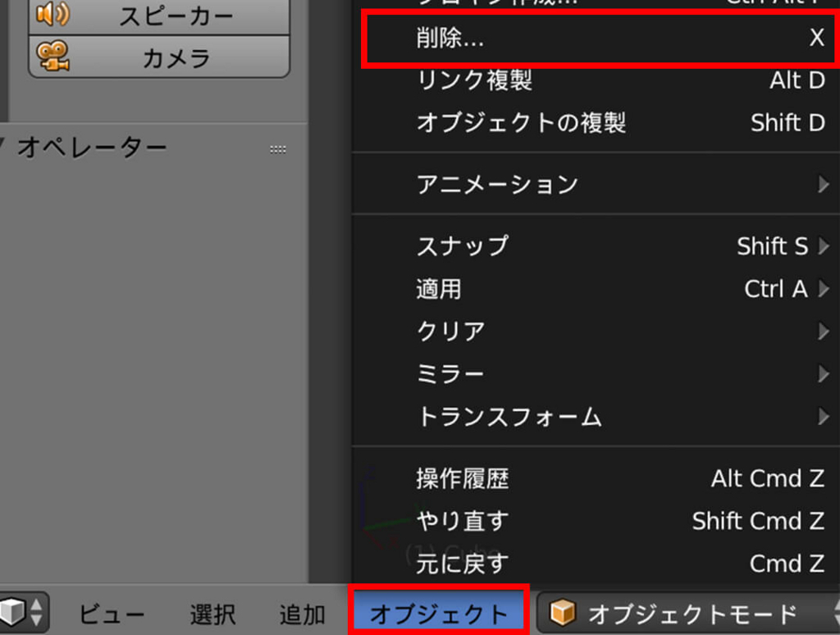This screenshot has height=635, width=840.
Task: Select リンク複製 menu entry
Action: 596,81
